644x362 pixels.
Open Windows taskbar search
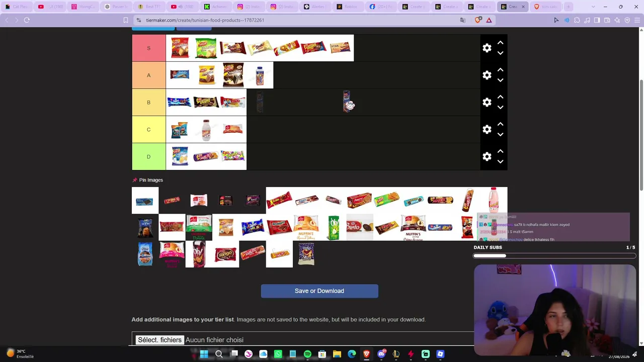pos(219,354)
